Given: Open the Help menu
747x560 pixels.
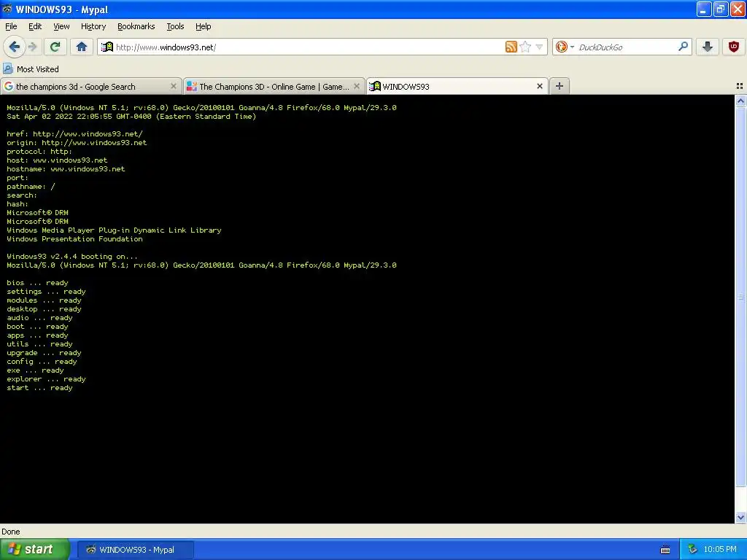Looking at the screenshot, I should click(x=203, y=26).
